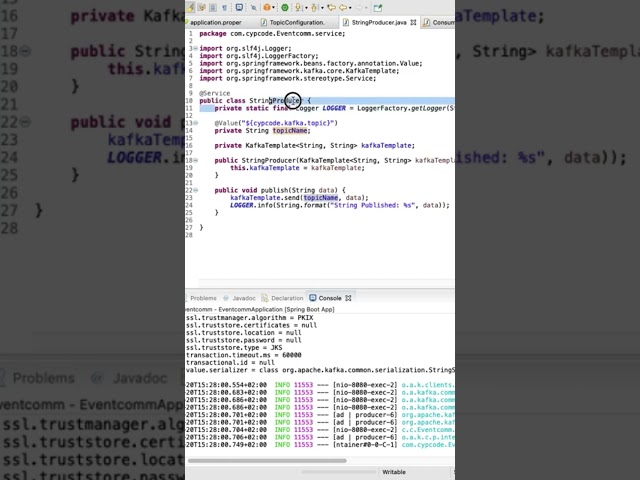The image size is (640, 480).
Task: Click 'import org.slf4j.LoggerFactory;' line
Action: click(259, 56)
